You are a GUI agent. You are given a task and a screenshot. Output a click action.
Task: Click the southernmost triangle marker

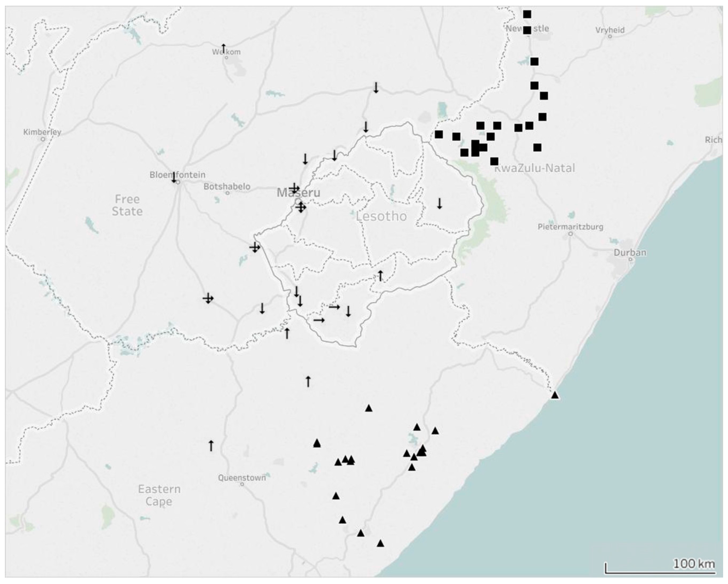tap(380, 543)
